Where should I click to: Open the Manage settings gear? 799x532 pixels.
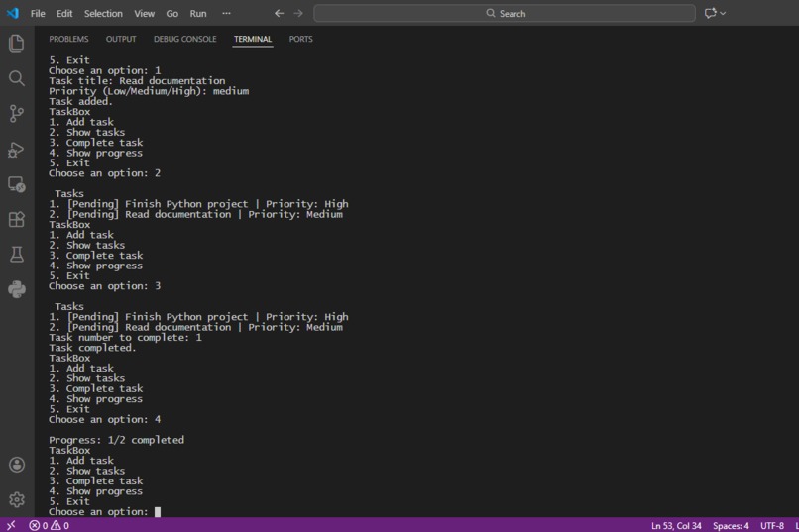[17, 499]
